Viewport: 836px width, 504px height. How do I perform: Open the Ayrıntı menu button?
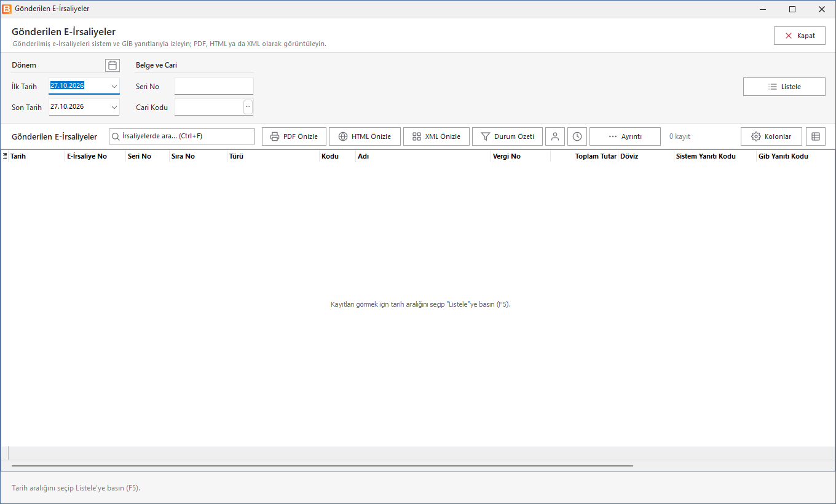tap(625, 136)
